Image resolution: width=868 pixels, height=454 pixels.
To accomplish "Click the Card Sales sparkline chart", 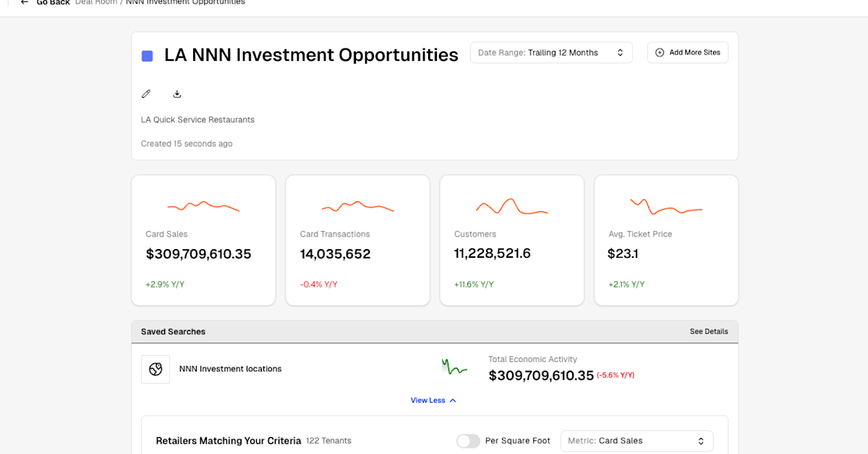I will pos(203,206).
